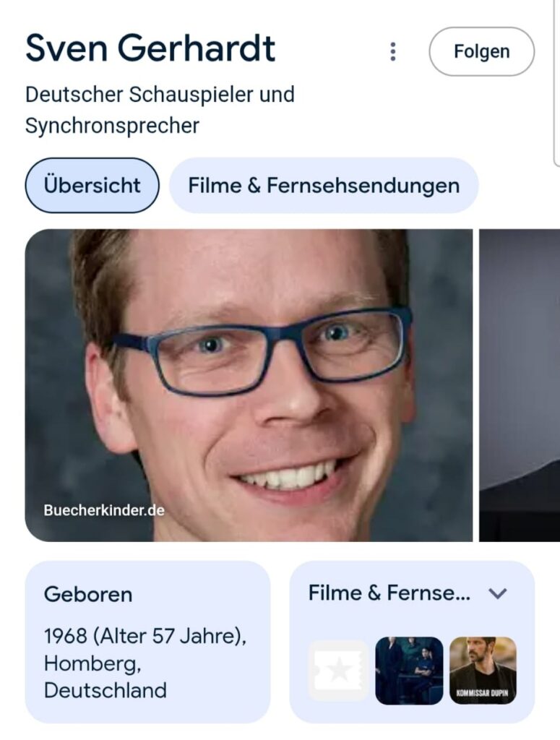
Task: Tap the Homberg birthplace text
Action: tap(92, 663)
